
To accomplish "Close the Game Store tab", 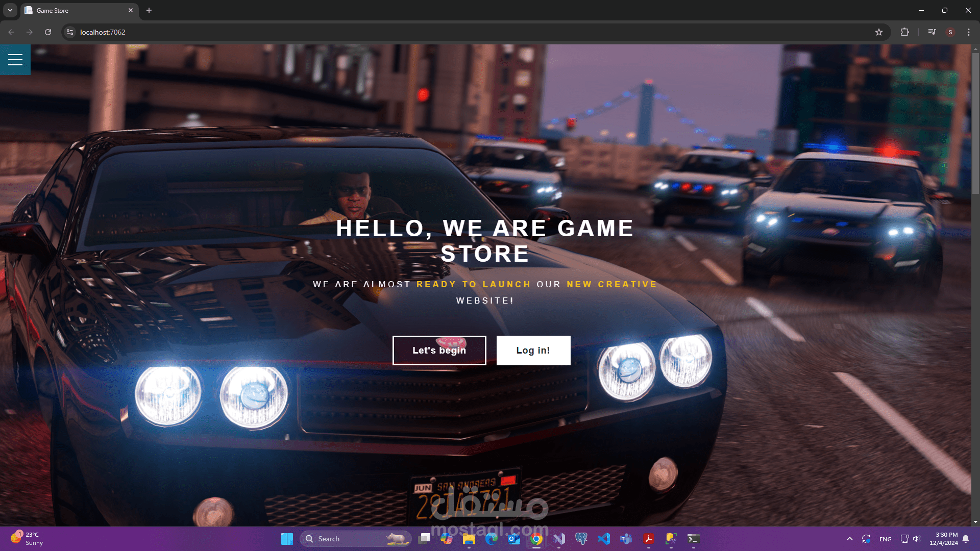I will pyautogui.click(x=131, y=10).
